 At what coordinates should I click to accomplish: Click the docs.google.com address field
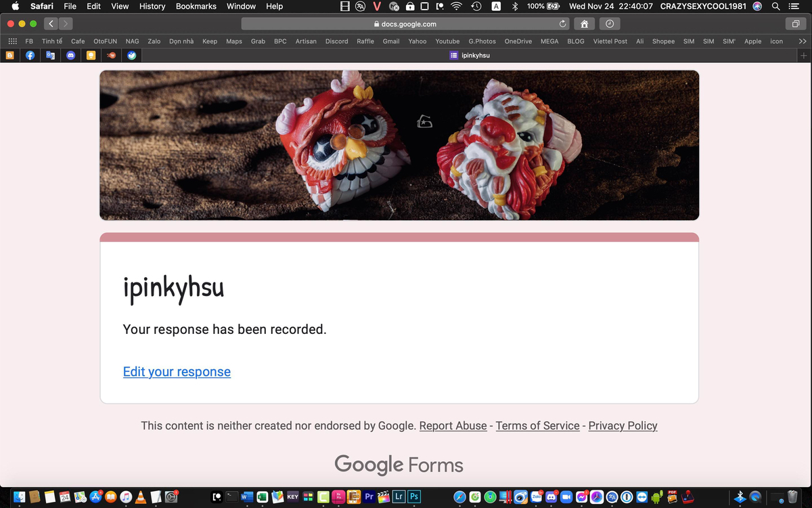coord(405,24)
